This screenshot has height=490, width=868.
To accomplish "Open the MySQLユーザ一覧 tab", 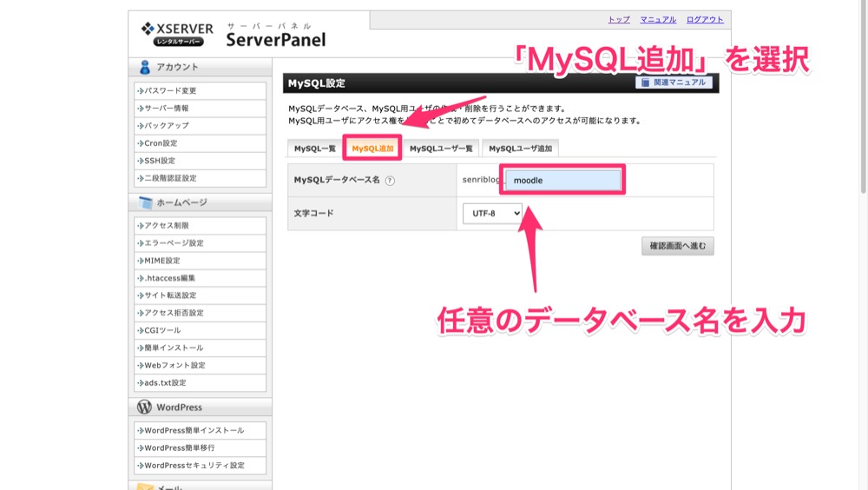I will click(441, 149).
